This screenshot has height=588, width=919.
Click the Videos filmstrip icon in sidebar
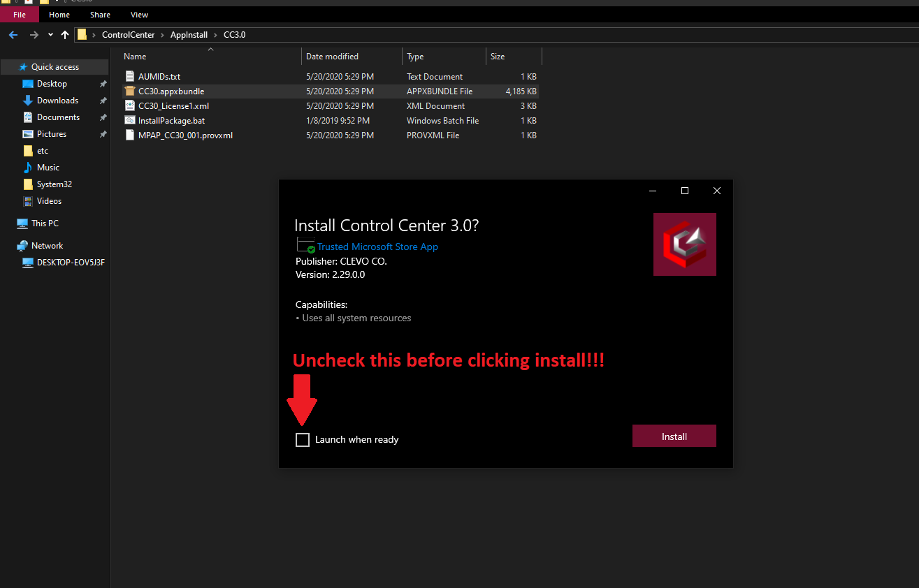[x=28, y=201]
